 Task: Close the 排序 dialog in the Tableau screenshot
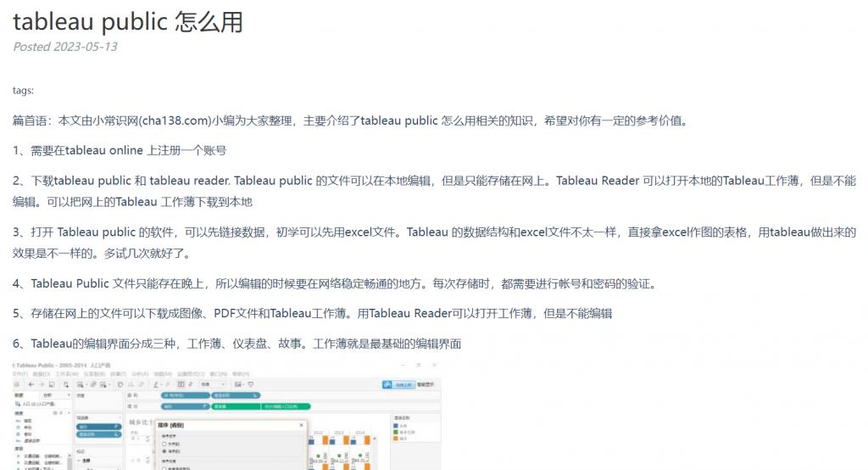click(x=301, y=425)
